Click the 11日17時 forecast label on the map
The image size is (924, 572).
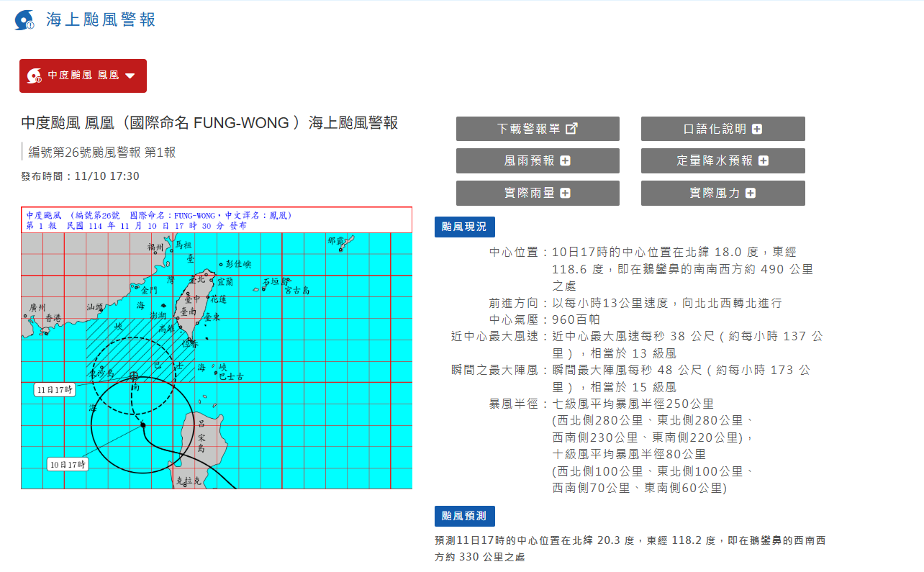click(55, 390)
